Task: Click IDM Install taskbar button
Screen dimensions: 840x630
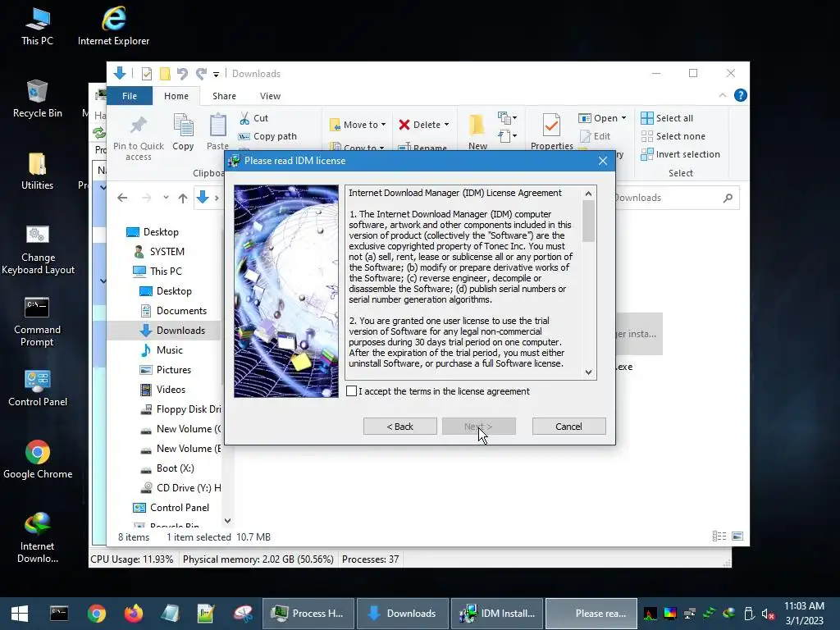Action: 497,614
